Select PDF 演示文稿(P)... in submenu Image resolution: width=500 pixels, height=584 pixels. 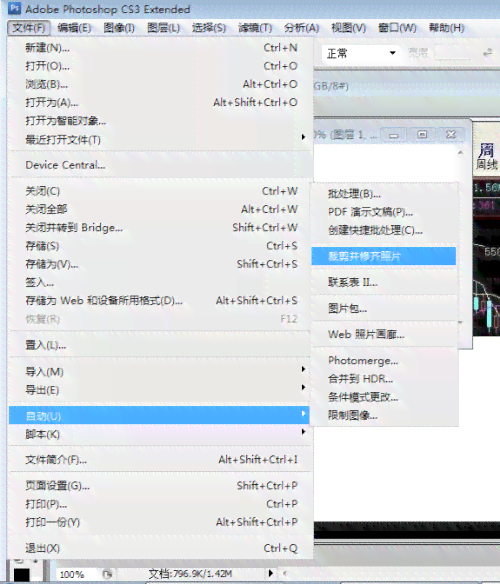384,212
